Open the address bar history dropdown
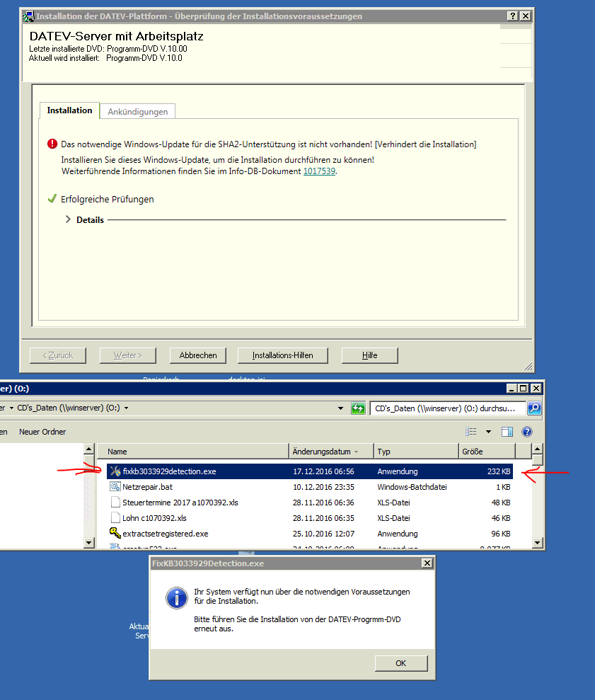Image resolution: width=595 pixels, height=700 pixels. [343, 408]
